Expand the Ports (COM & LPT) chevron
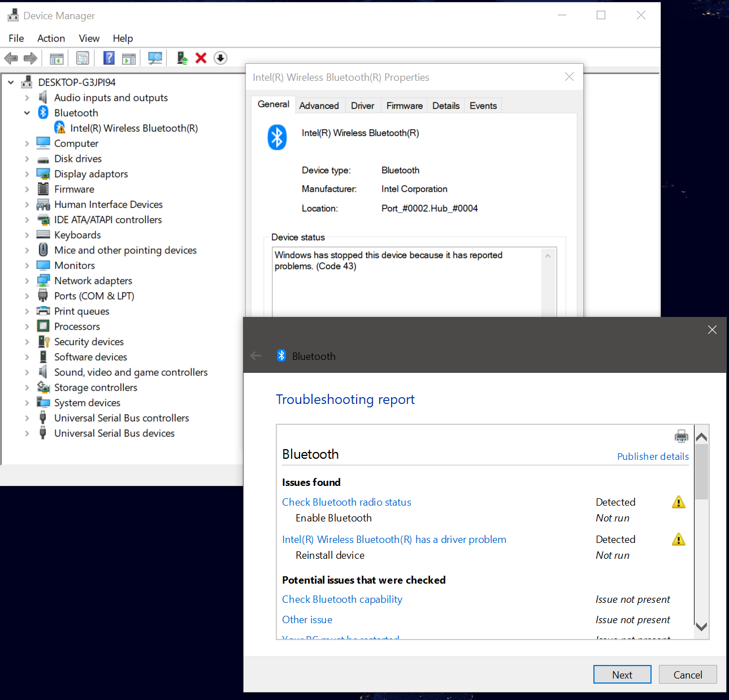729x700 pixels. coord(27,296)
